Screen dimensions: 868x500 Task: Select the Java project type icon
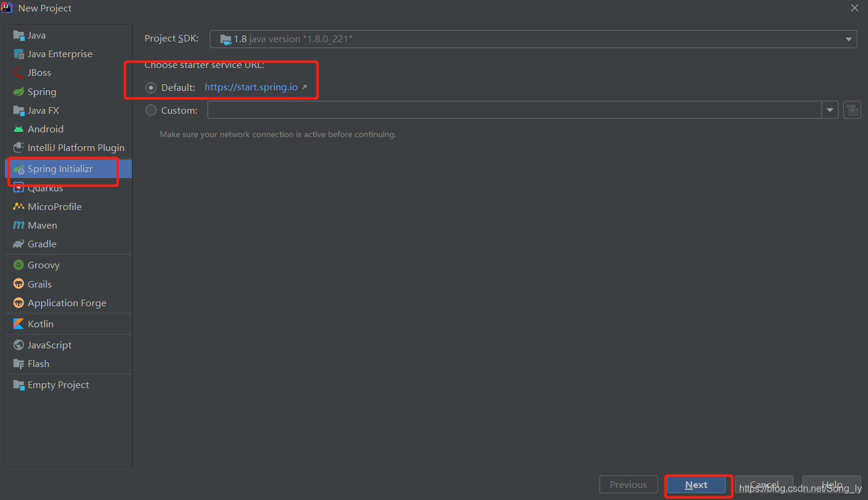(x=18, y=35)
